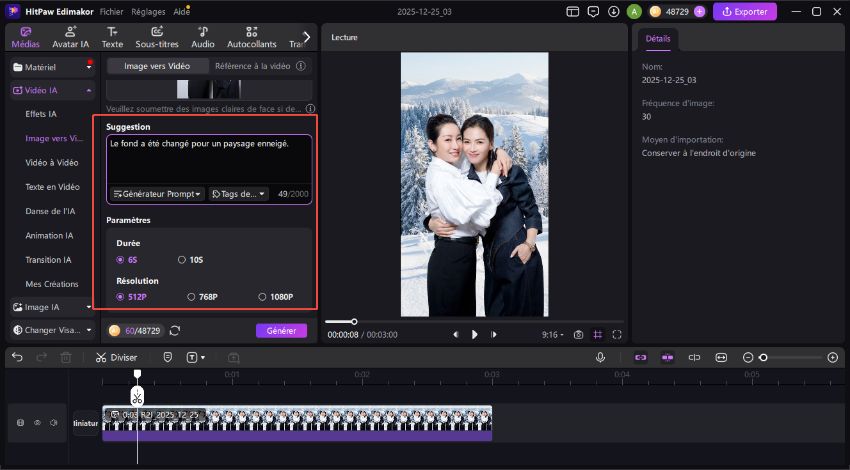
Task: Click the undo arrow in timeline toolbar
Action: point(17,357)
